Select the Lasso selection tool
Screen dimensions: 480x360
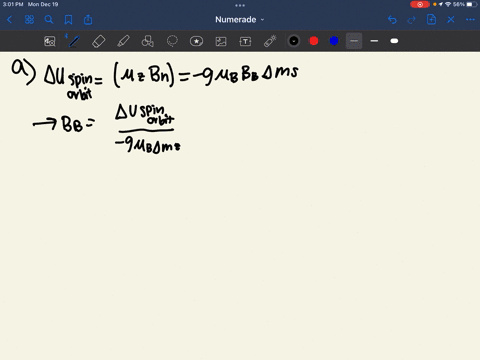[x=172, y=41]
